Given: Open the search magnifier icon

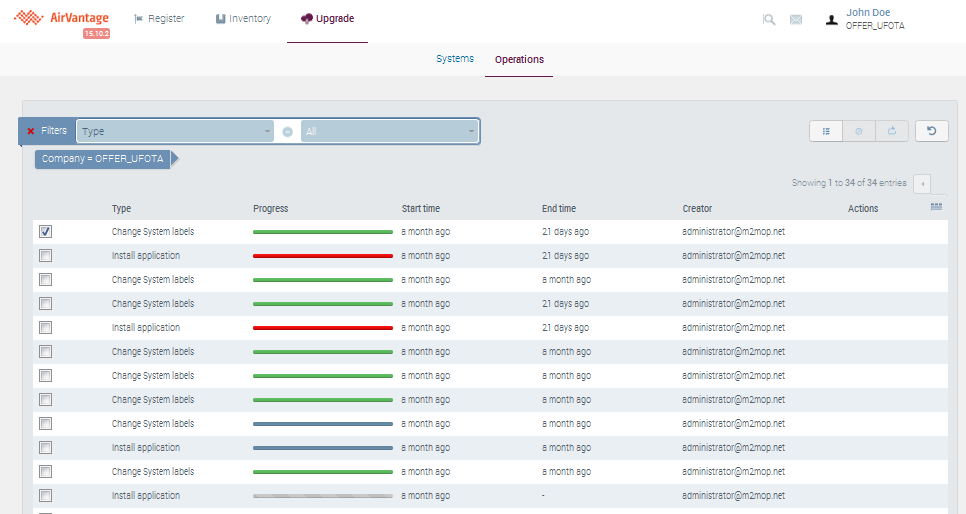Looking at the screenshot, I should click(768, 19).
